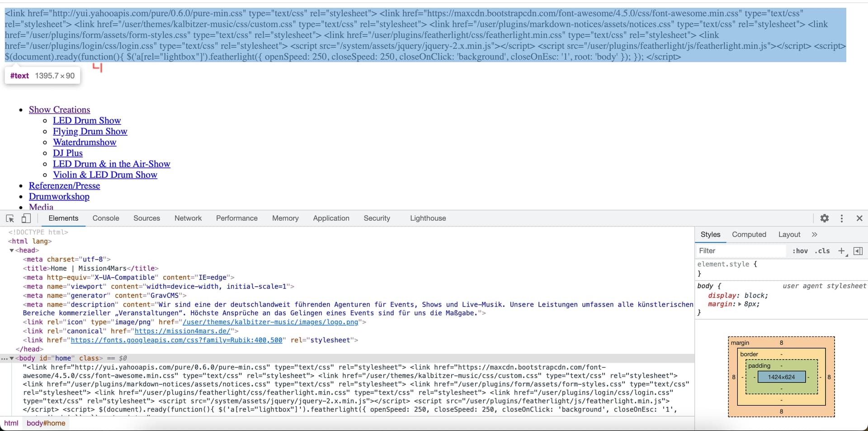
Task: Select the meta viewport node
Action: point(158,287)
